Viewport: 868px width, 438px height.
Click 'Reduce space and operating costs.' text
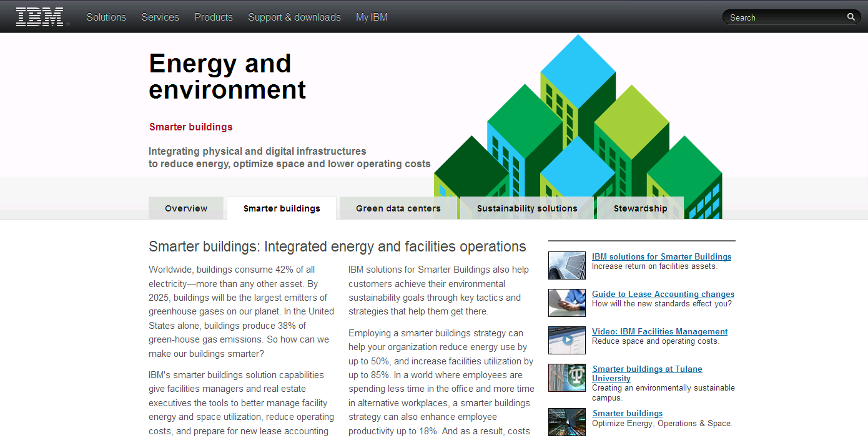[656, 341]
